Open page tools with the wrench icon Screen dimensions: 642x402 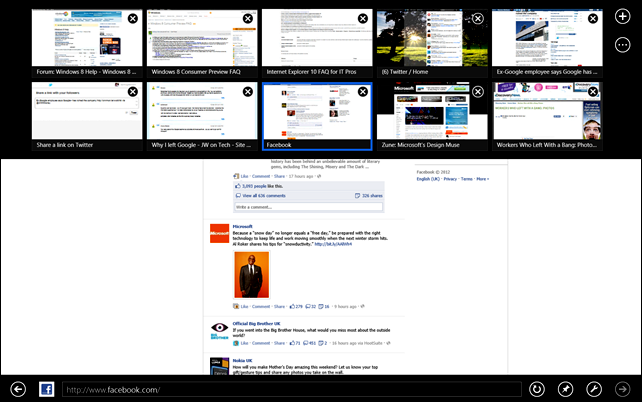pyautogui.click(x=594, y=389)
